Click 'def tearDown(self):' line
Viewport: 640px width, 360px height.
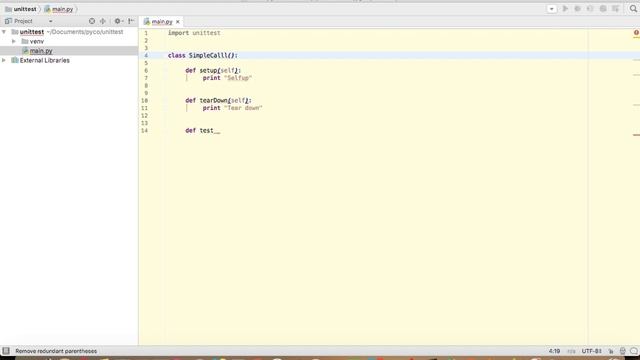coord(218,100)
